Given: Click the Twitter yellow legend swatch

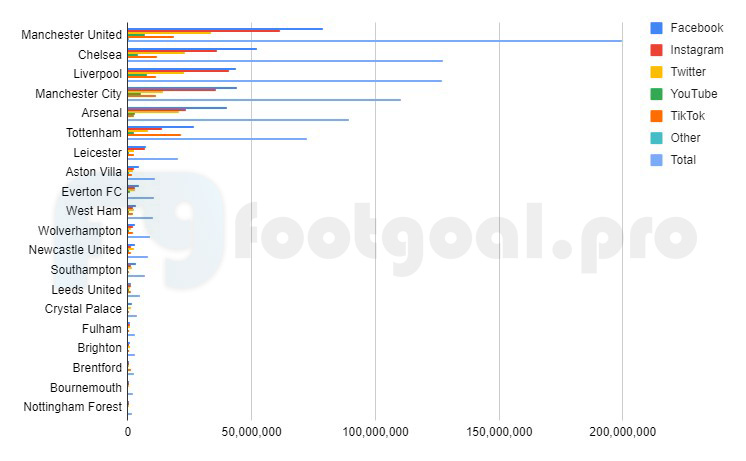Looking at the screenshot, I should (656, 72).
